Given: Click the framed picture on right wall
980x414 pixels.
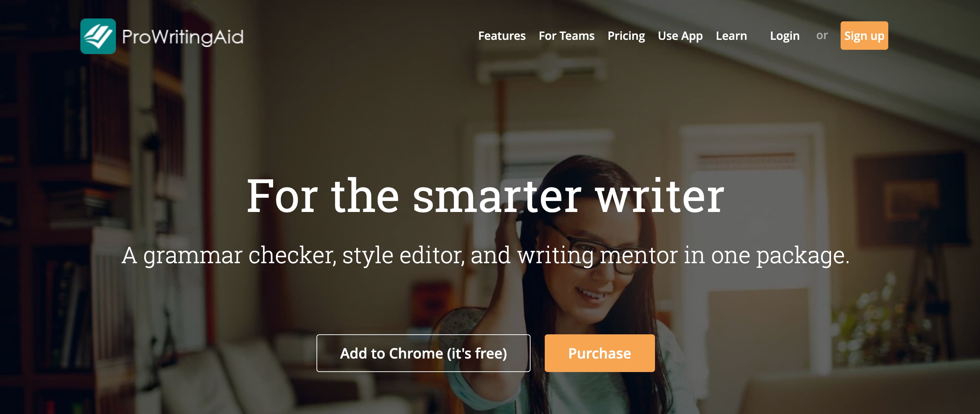Looking at the screenshot, I should point(913,198).
